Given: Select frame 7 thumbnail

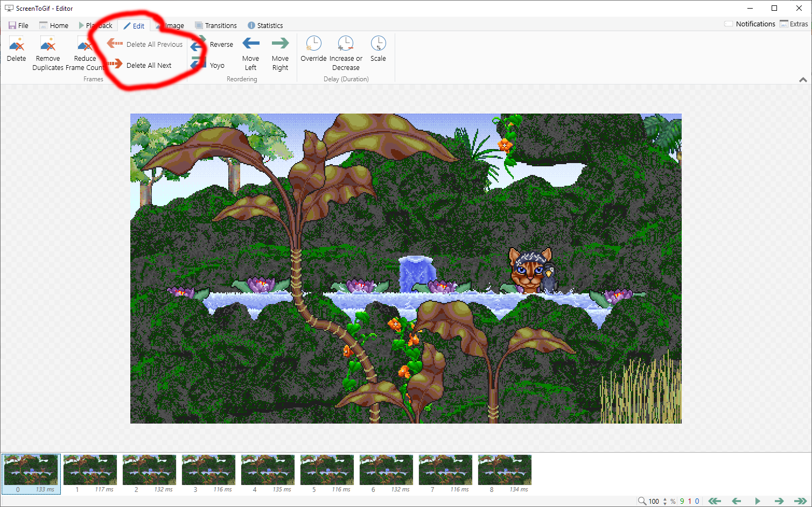Looking at the screenshot, I should point(446,474).
